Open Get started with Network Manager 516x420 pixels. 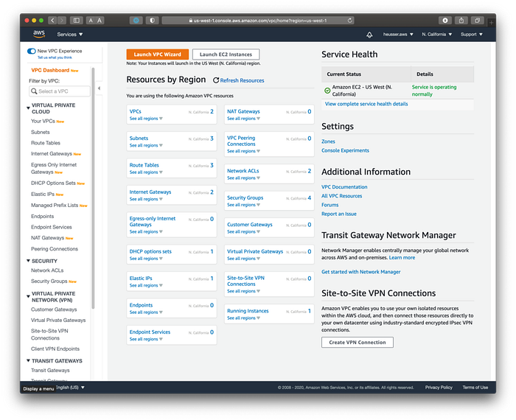coord(360,272)
